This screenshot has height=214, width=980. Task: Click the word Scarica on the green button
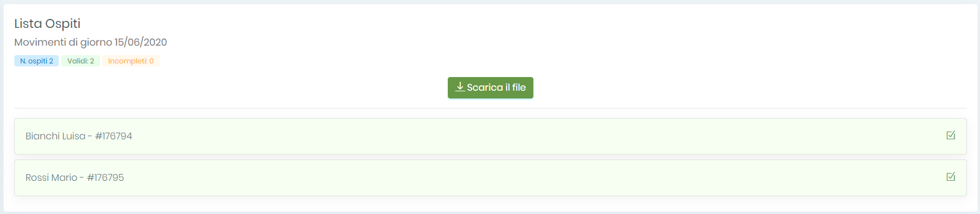point(485,88)
